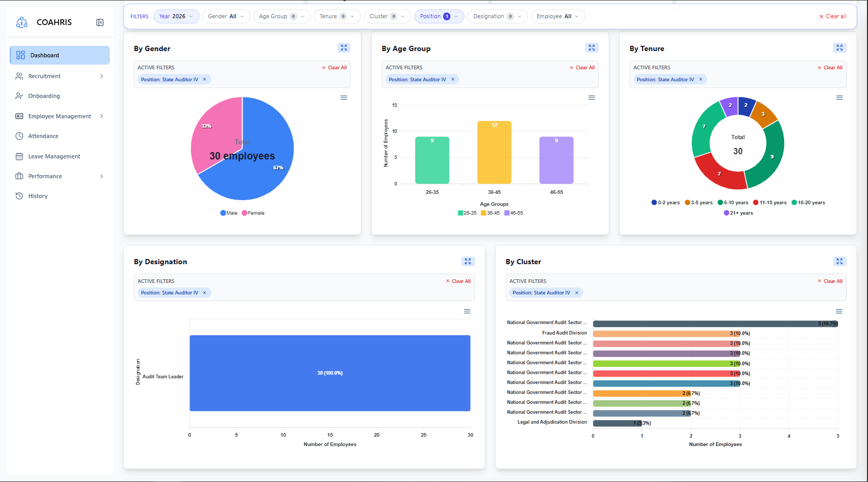Open Leave Management from the sidebar
The height and width of the screenshot is (482, 868).
pos(60,156)
